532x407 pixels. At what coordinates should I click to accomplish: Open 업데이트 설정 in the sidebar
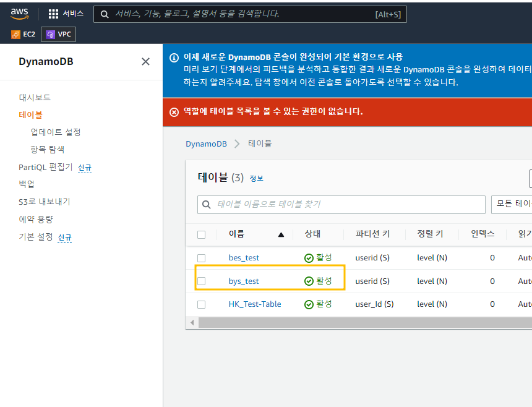click(56, 132)
